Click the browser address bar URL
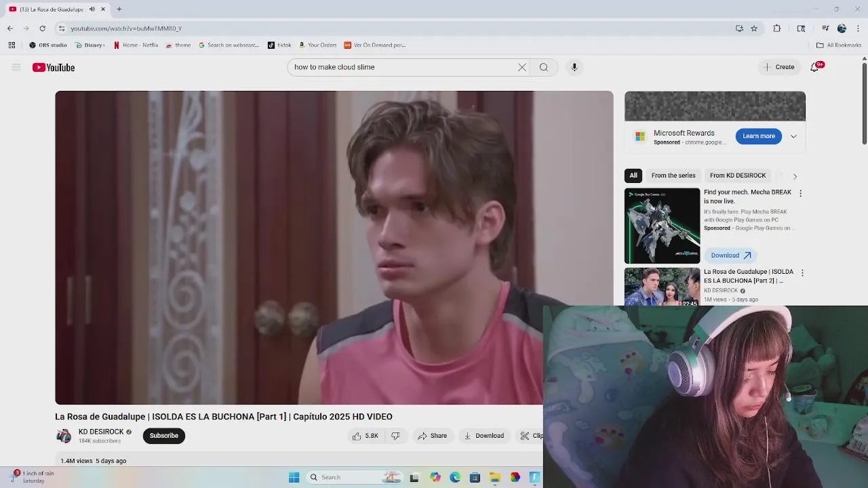 point(126,28)
